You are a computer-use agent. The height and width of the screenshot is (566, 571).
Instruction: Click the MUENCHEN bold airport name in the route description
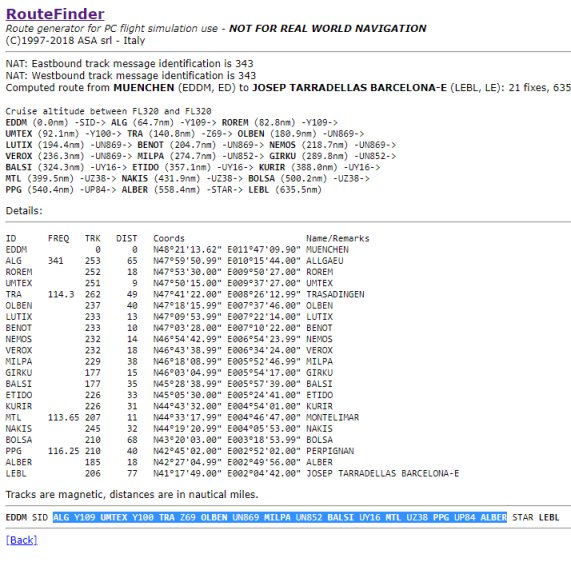pyautogui.click(x=144, y=88)
